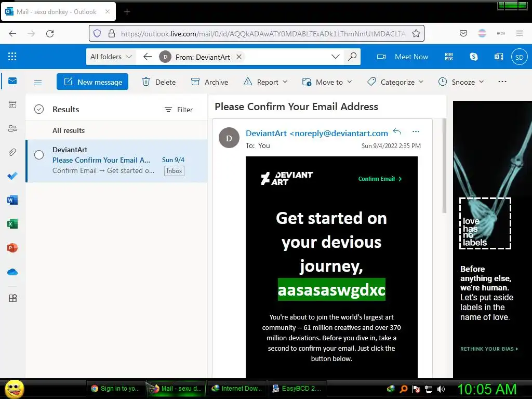This screenshot has width=532, height=399.
Task: Click the browser address bar
Action: [257, 33]
